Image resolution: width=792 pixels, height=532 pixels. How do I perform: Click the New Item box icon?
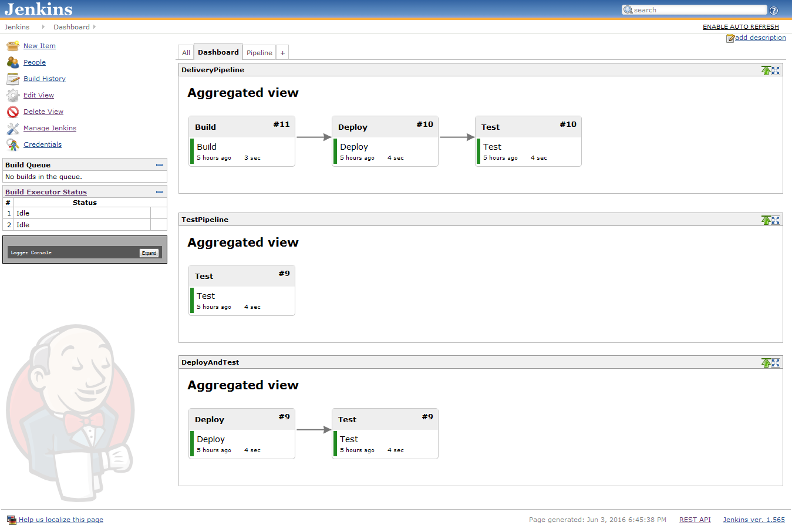12,46
